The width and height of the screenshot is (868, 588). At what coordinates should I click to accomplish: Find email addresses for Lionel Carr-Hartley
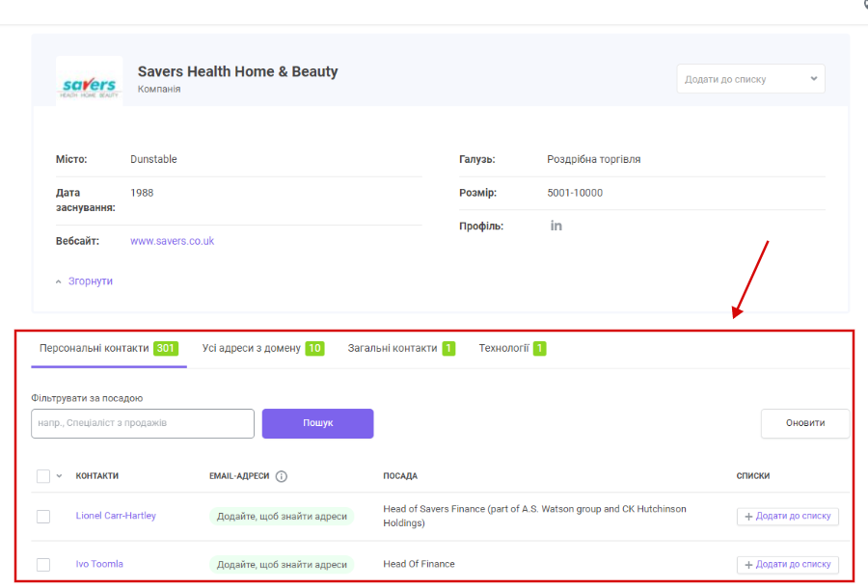click(282, 517)
